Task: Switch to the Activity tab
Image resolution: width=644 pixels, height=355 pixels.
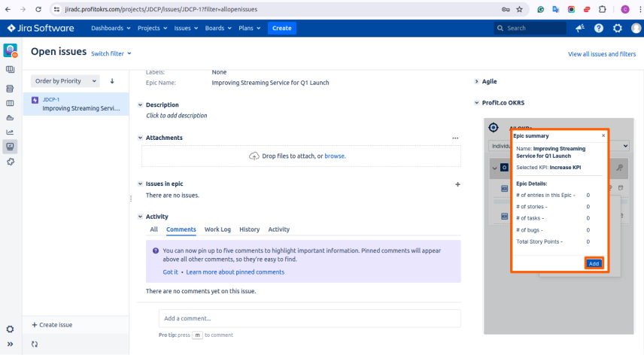Action: [279, 229]
